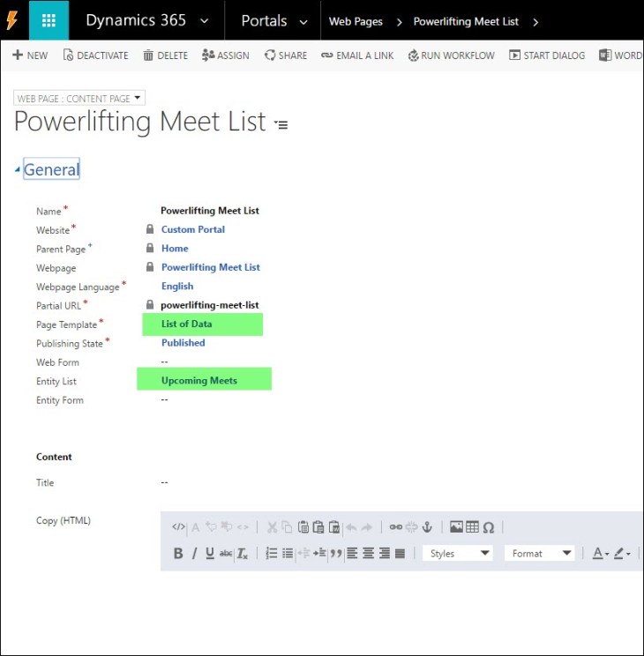Collapse the General section

(x=19, y=169)
